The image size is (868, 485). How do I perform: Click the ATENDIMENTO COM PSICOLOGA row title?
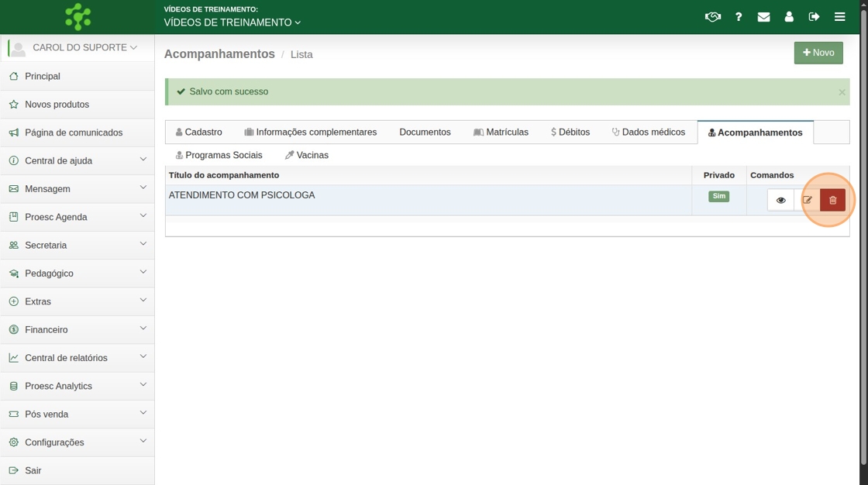pos(241,195)
